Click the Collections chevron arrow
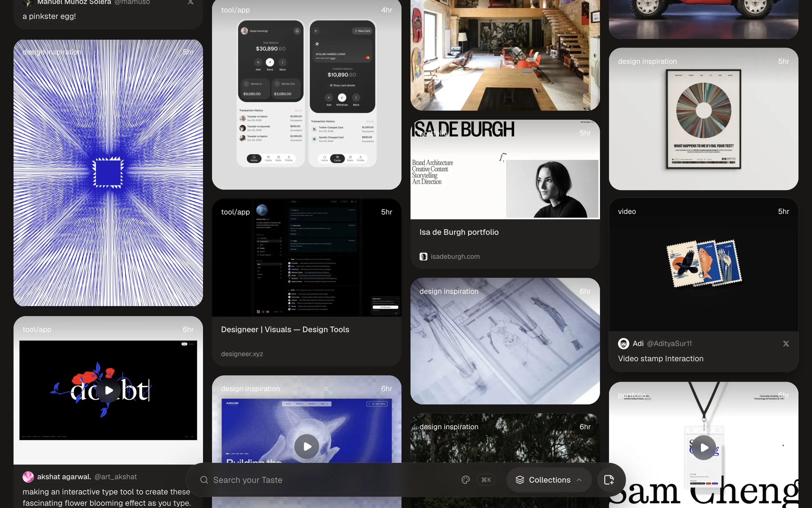 click(579, 480)
